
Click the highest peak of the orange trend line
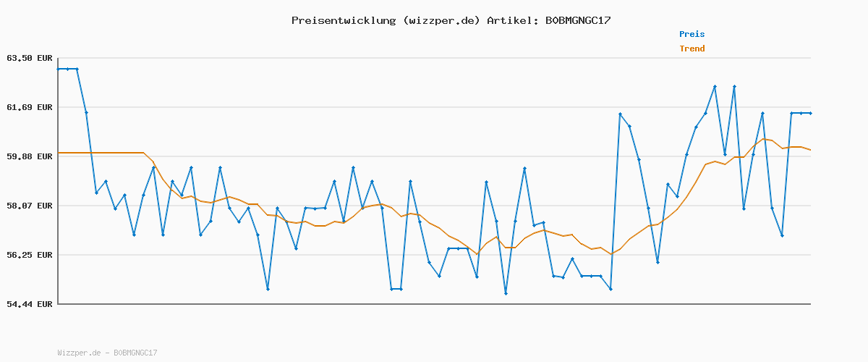tap(764, 139)
